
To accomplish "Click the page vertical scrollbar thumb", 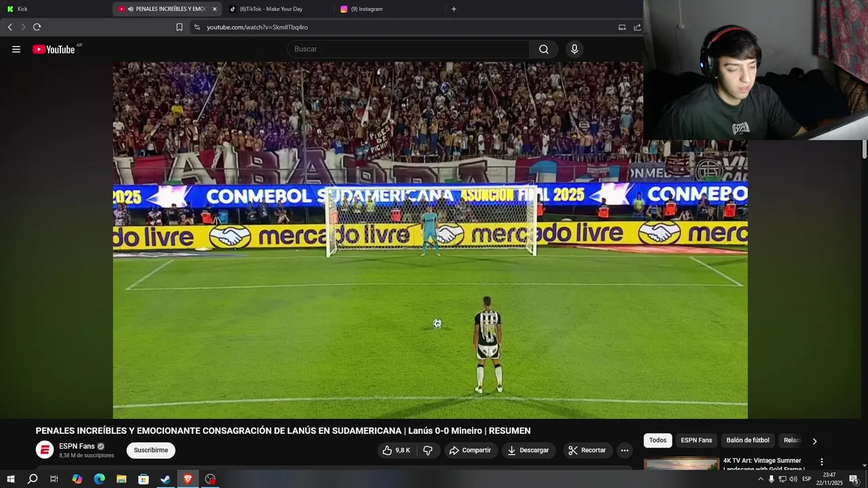I will (x=864, y=149).
